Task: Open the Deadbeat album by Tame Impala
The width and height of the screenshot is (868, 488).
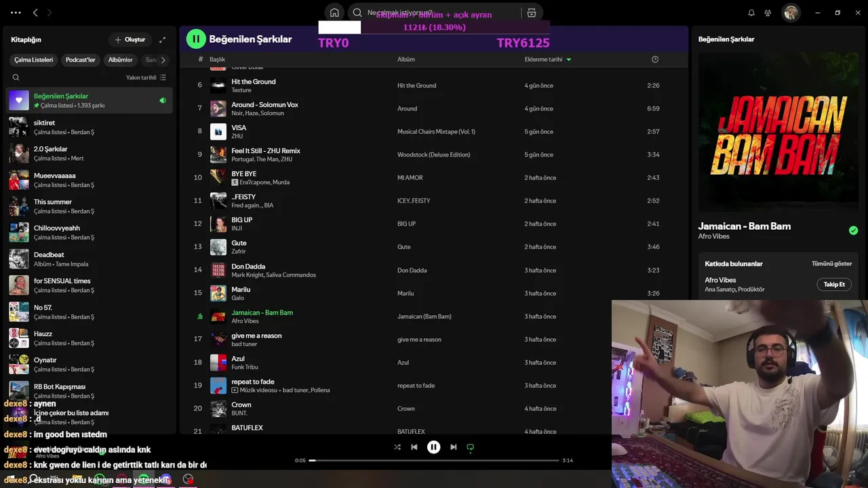Action: tap(90, 259)
